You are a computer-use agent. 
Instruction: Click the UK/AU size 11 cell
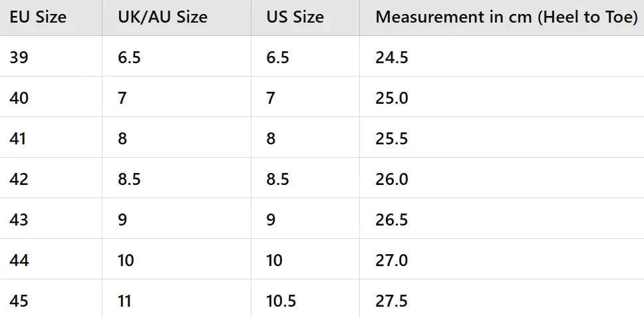click(x=176, y=299)
